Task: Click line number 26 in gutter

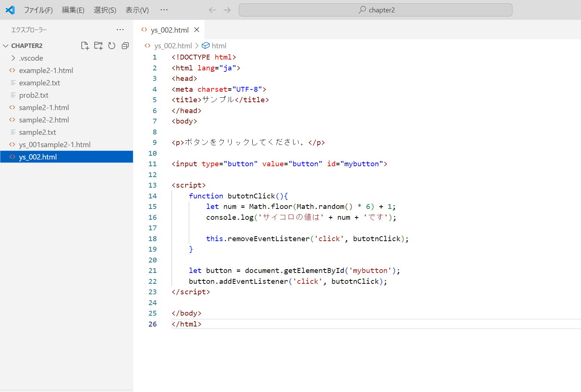Action: pos(152,324)
